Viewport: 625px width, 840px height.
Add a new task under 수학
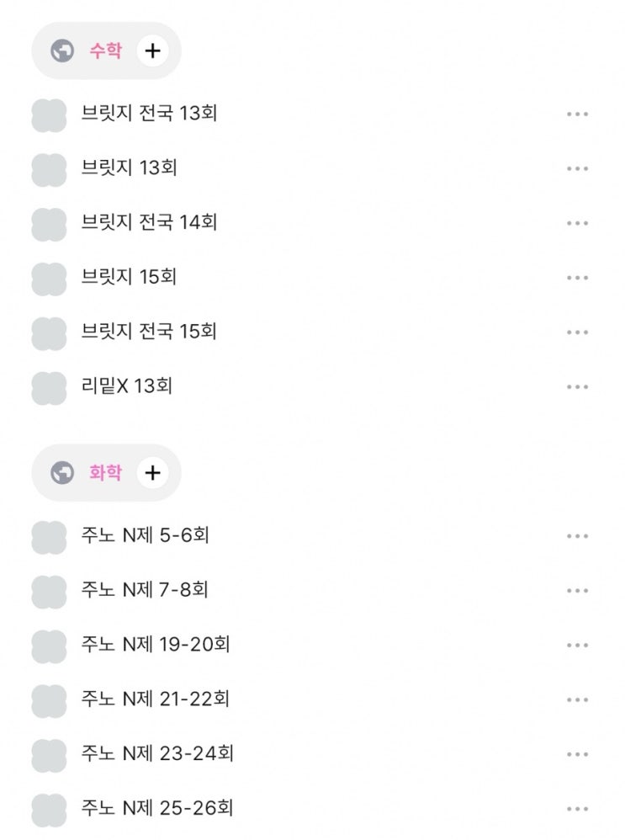tap(152, 51)
